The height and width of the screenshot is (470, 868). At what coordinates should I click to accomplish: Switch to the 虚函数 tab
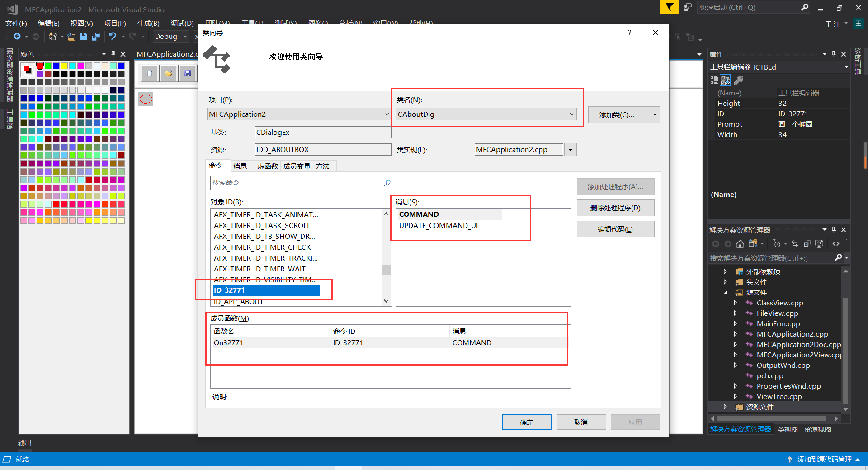point(267,166)
